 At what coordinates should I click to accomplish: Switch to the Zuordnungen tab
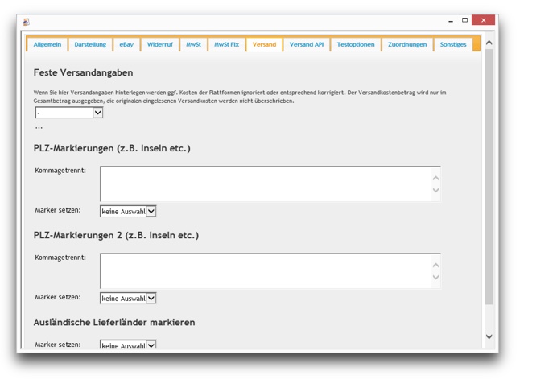point(407,45)
